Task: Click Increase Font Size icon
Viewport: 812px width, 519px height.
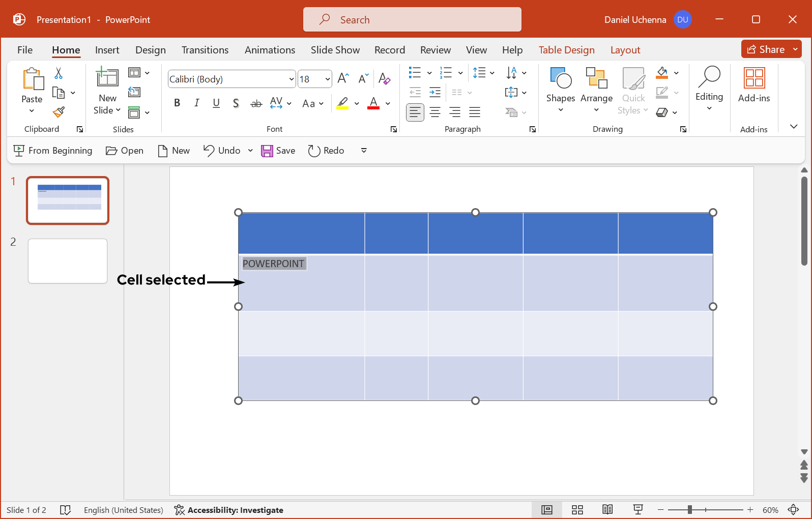Action: pos(343,78)
